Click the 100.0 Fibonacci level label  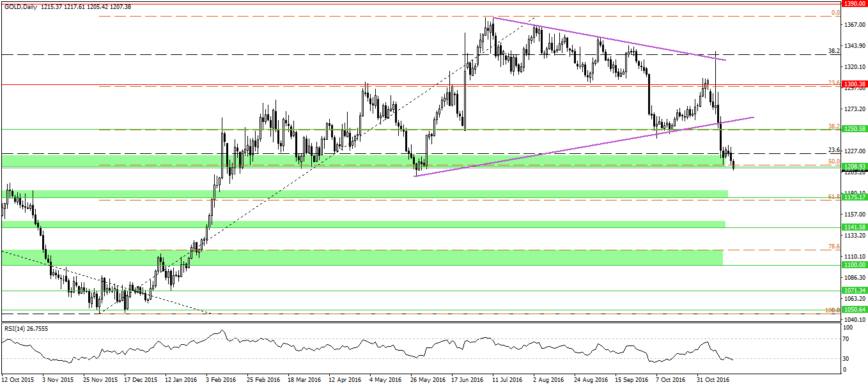tap(832, 310)
